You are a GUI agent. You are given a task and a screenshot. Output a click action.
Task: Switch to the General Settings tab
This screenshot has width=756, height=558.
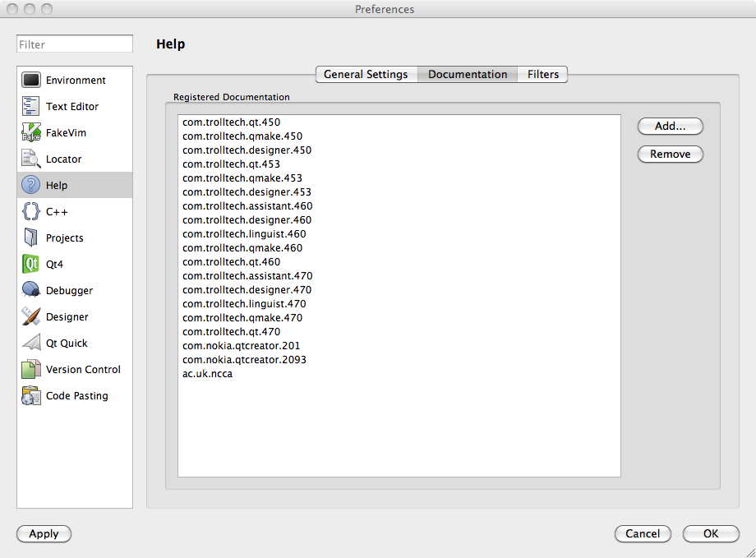pos(366,74)
